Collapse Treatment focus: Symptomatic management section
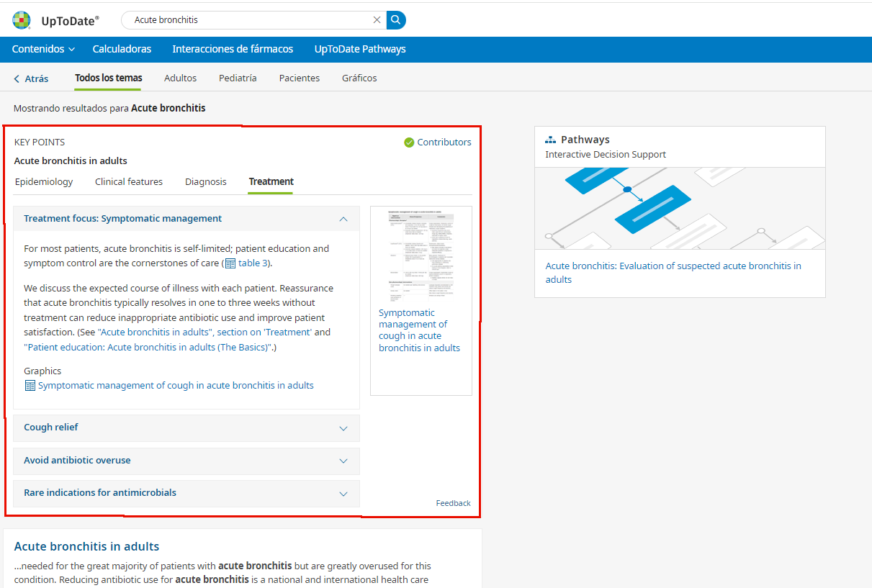Image resolution: width=872 pixels, height=588 pixels. (343, 219)
